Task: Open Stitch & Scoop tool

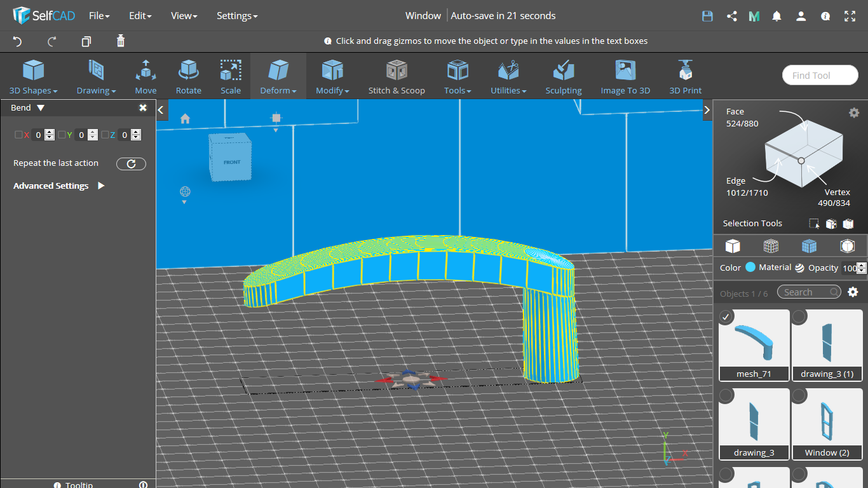Action: (397, 76)
